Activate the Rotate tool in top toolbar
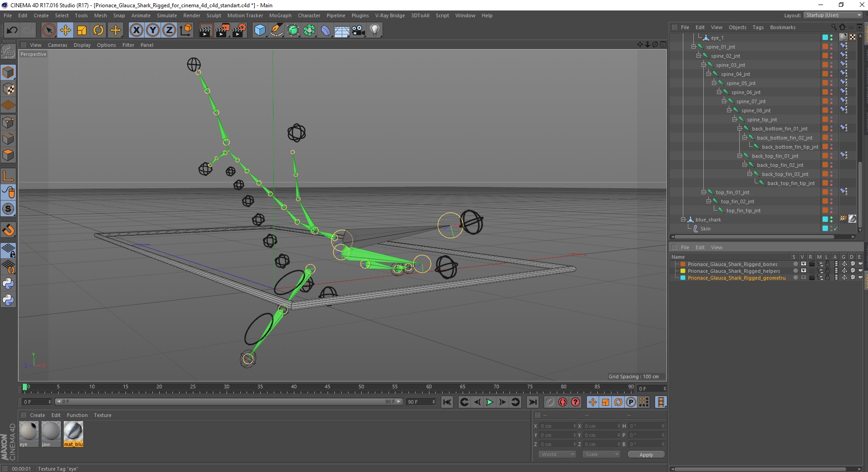 point(98,30)
